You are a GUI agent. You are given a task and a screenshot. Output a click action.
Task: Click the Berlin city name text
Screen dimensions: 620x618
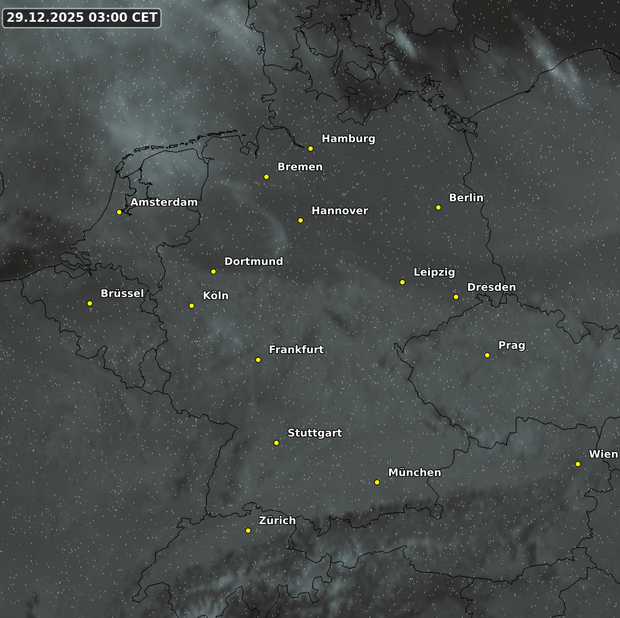(466, 198)
